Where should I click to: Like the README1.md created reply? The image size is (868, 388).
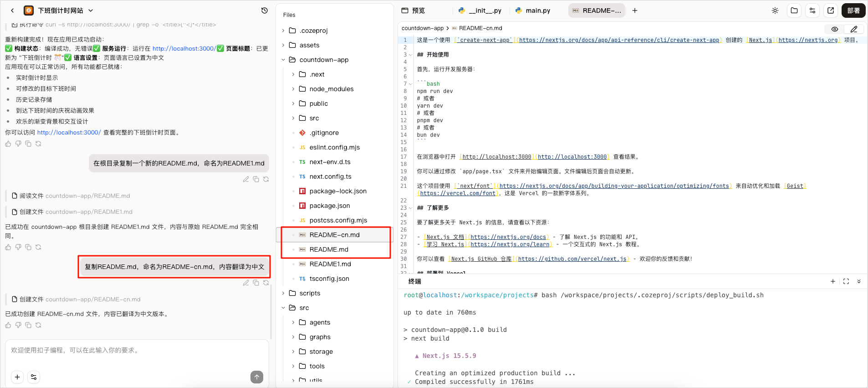tap(8, 247)
